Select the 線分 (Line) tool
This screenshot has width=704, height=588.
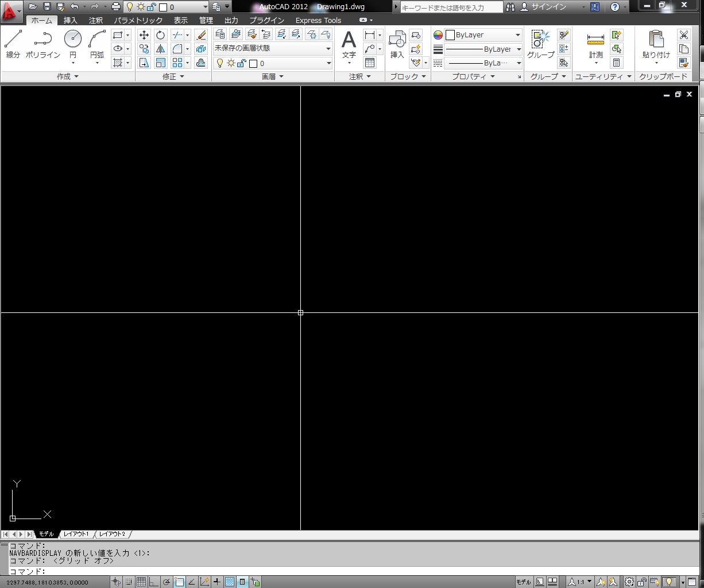click(x=13, y=44)
